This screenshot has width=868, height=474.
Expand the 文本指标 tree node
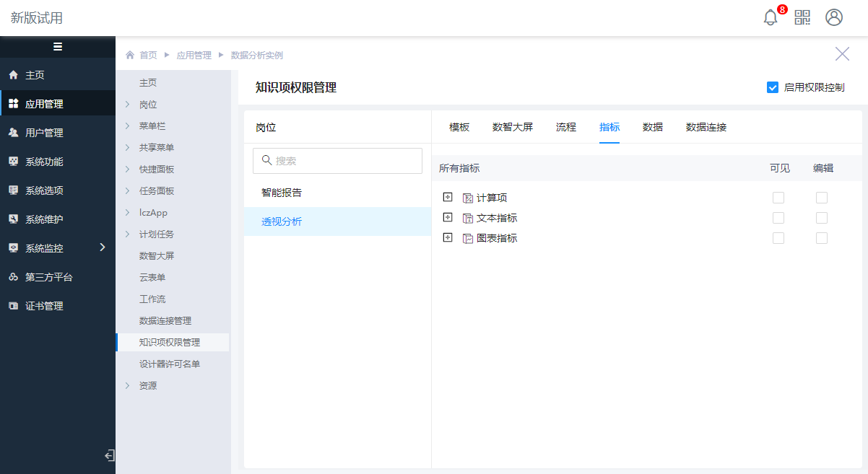pos(448,217)
